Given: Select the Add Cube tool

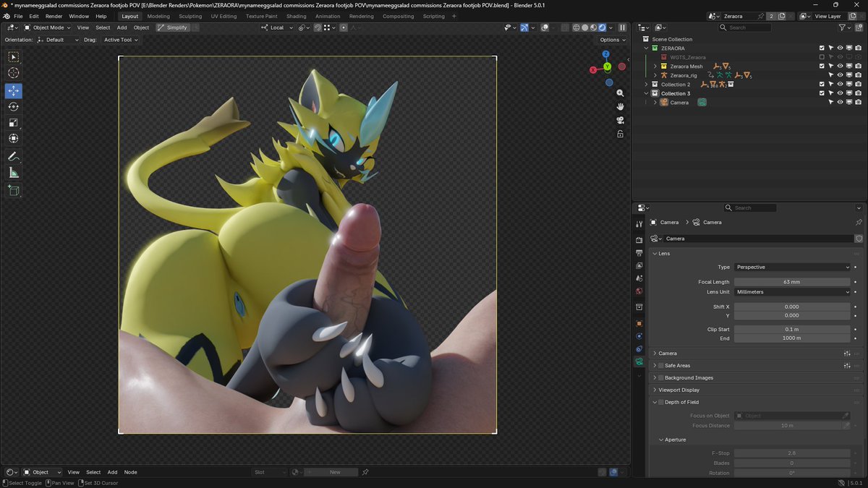Looking at the screenshot, I should (14, 191).
